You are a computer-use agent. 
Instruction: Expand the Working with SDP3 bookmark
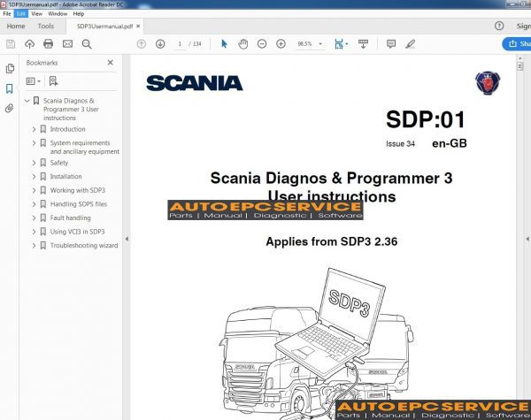tap(34, 190)
